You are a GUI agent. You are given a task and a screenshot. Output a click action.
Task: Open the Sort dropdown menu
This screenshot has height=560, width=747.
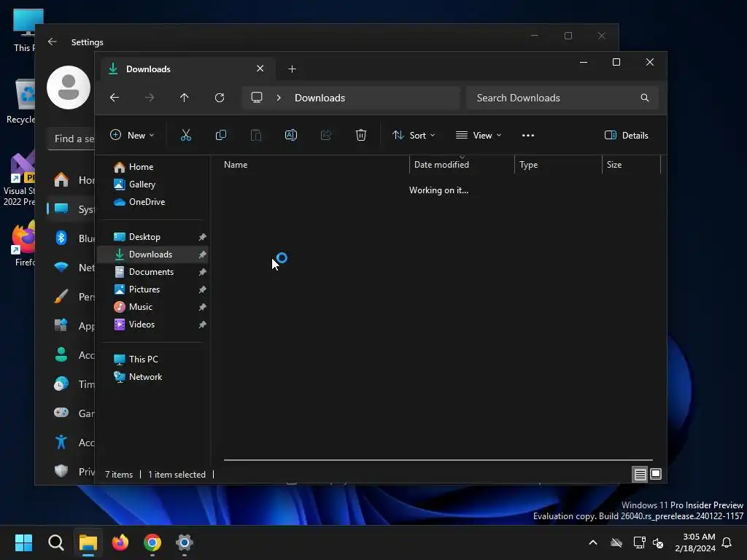pos(414,135)
